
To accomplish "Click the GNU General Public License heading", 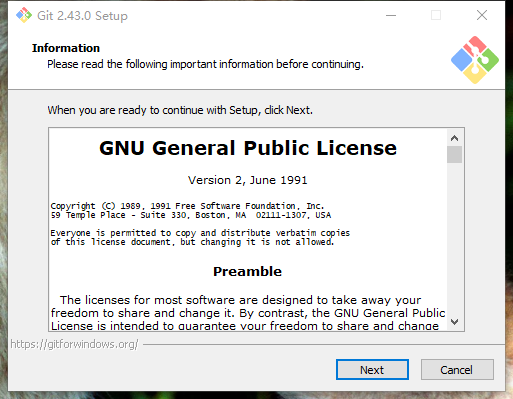I will point(248,148).
